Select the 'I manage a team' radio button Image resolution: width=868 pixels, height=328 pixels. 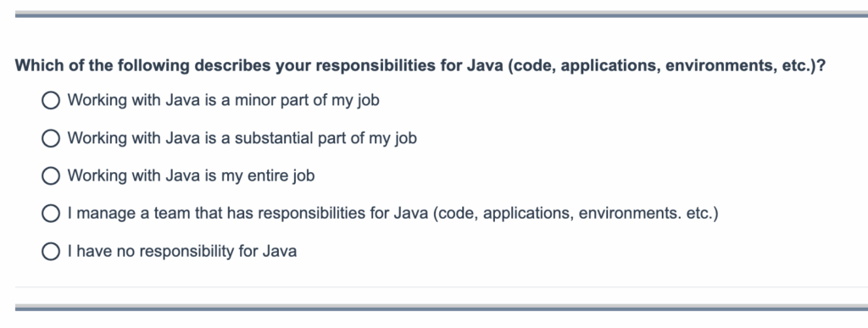[51, 214]
